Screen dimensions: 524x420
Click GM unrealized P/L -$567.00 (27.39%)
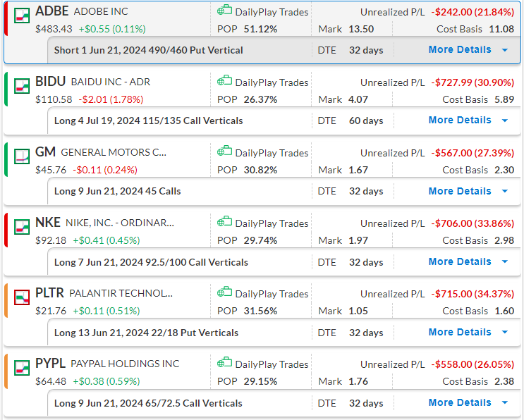473,153
